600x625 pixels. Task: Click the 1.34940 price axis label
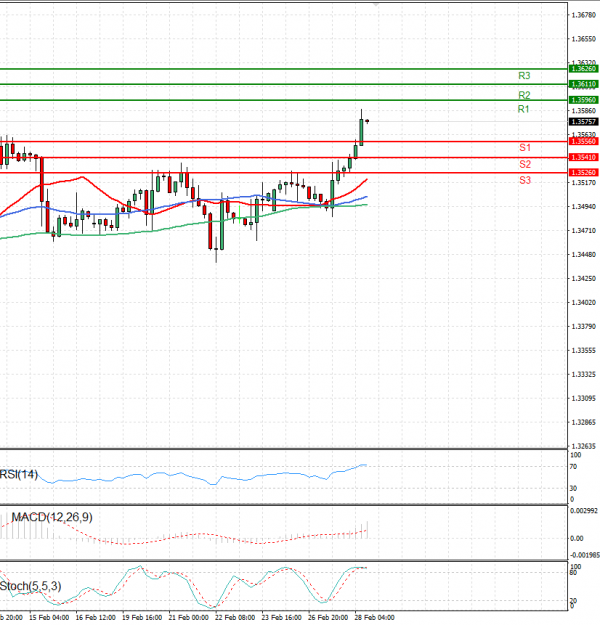[583, 206]
